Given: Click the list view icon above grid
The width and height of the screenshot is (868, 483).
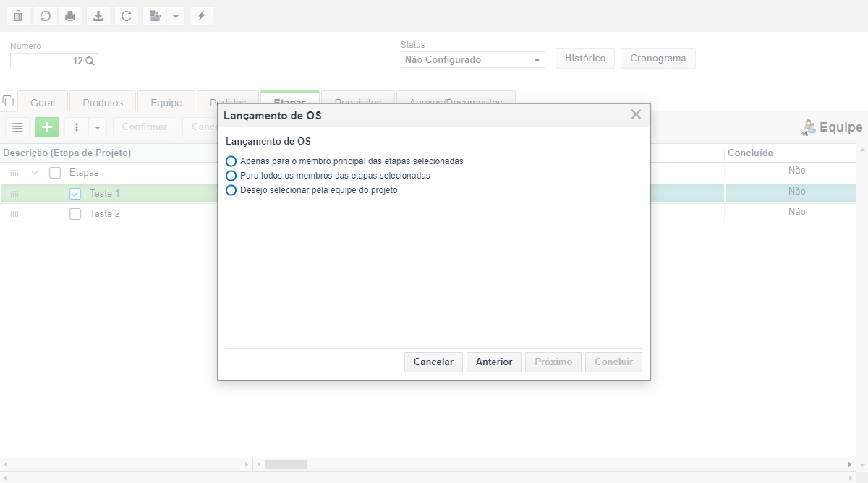Looking at the screenshot, I should pos(17,127).
